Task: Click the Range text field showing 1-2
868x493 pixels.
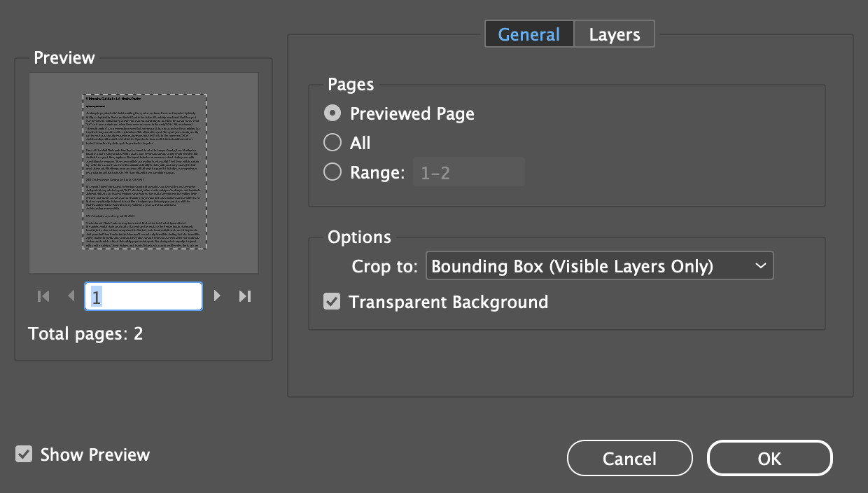Action: 468,171
